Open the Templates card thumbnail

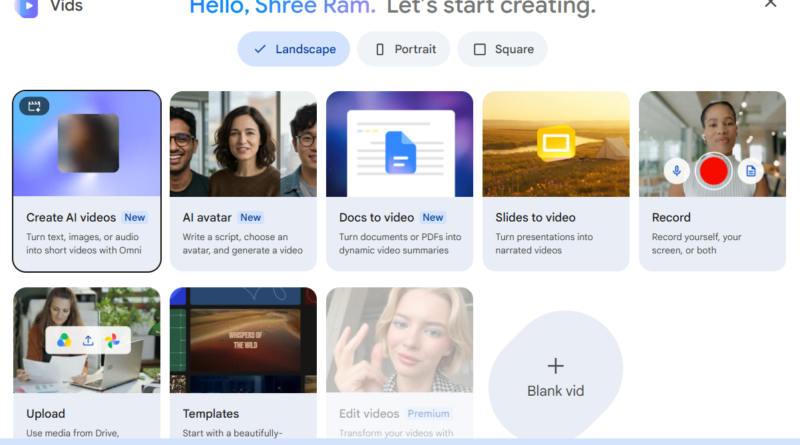pyautogui.click(x=243, y=340)
